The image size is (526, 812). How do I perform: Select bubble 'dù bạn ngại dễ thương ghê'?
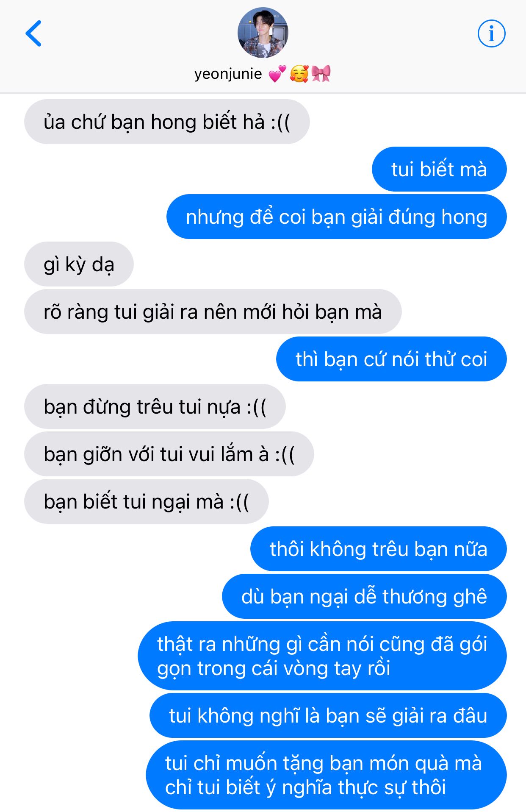pos(364,596)
